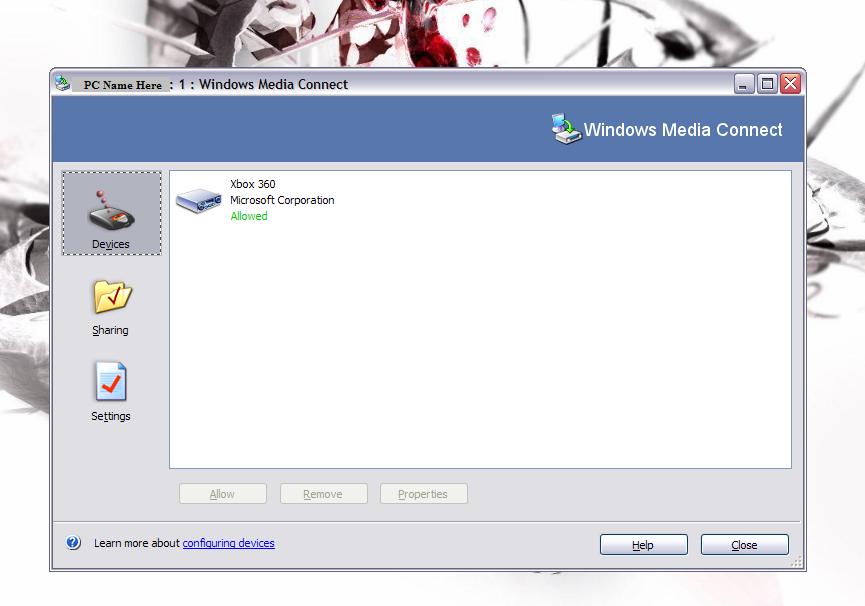This screenshot has height=606, width=865.
Task: Minimize the Windows Media Connect window
Action: click(x=744, y=84)
